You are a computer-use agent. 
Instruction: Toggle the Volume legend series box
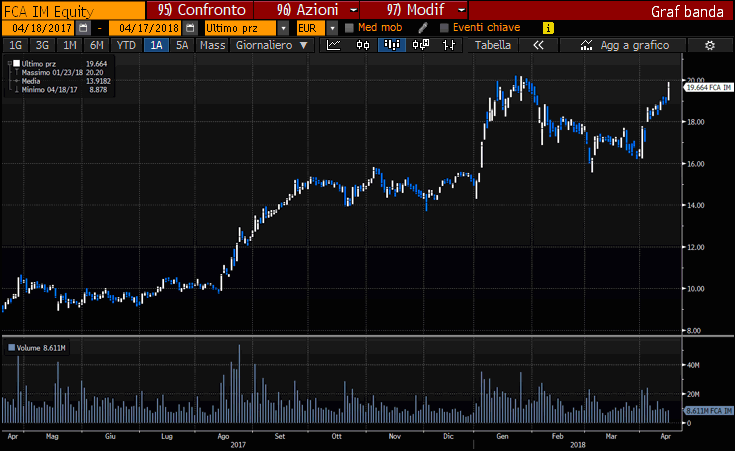(11, 348)
